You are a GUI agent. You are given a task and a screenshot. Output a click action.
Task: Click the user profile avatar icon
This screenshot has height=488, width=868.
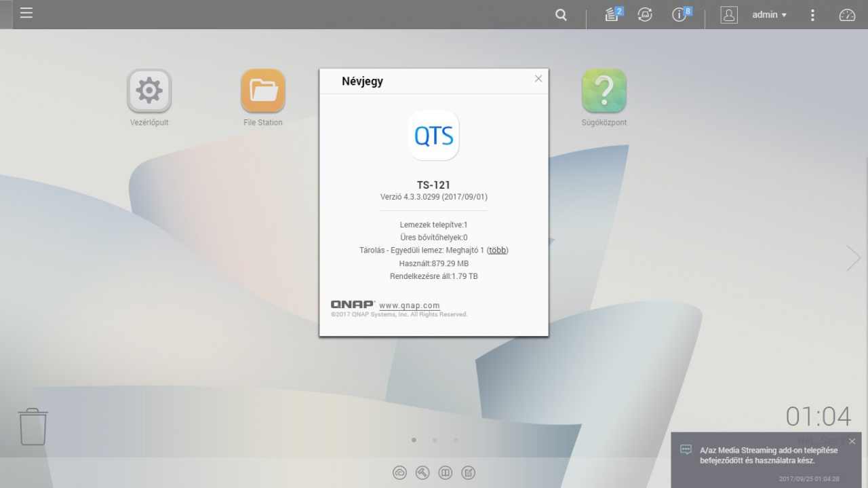point(729,15)
